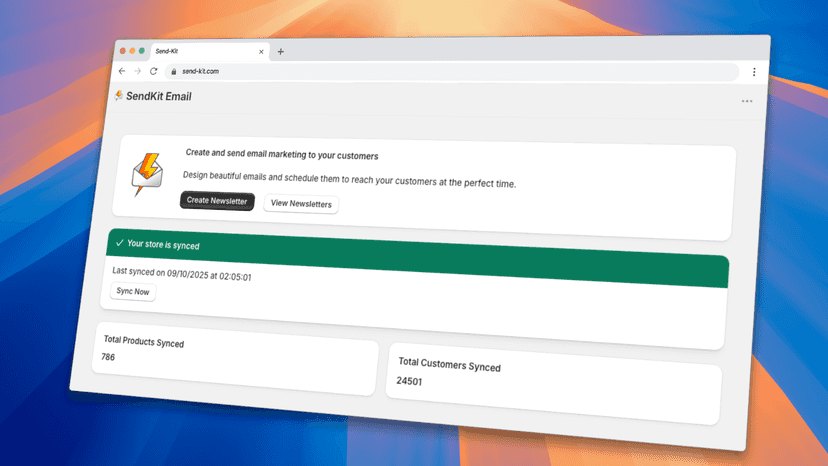The width and height of the screenshot is (828, 466).
Task: Open the SendKit three-dot horizontal menu
Action: (747, 101)
